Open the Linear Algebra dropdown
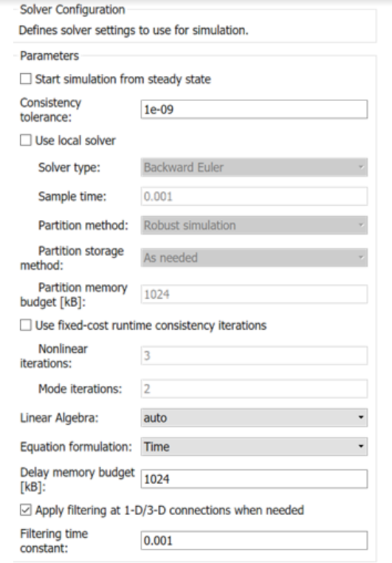Screen dimensions: 392x563 click(x=254, y=418)
